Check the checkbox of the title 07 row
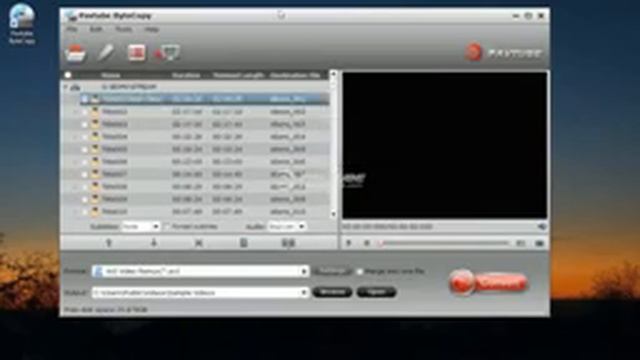Image resolution: width=640 pixels, height=360 pixels. [x=84, y=174]
